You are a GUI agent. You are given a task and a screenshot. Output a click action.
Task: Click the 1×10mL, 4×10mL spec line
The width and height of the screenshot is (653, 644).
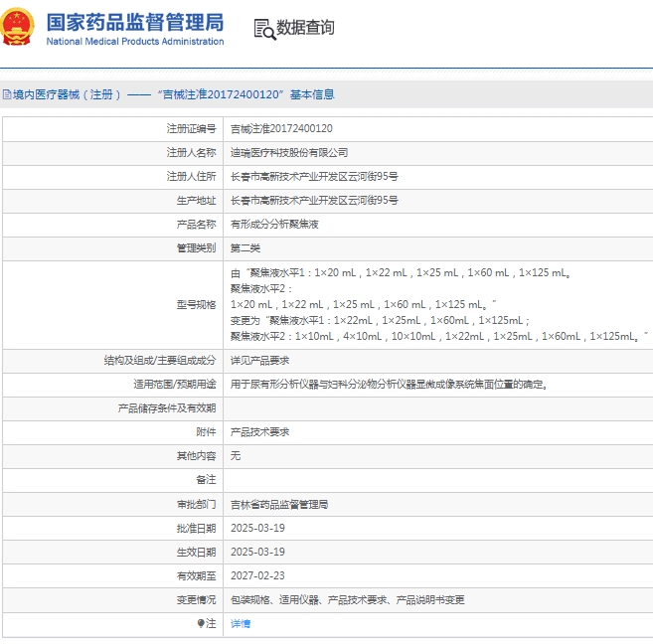[x=439, y=336]
